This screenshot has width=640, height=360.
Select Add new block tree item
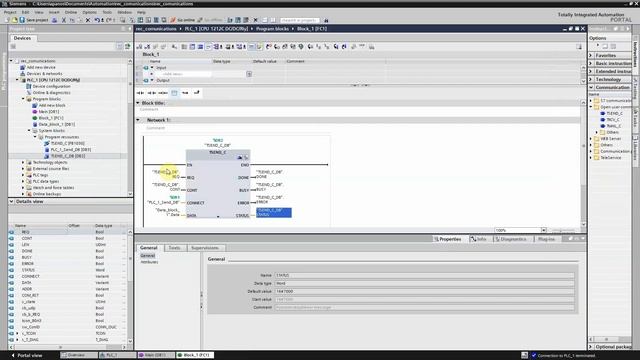tap(52, 105)
